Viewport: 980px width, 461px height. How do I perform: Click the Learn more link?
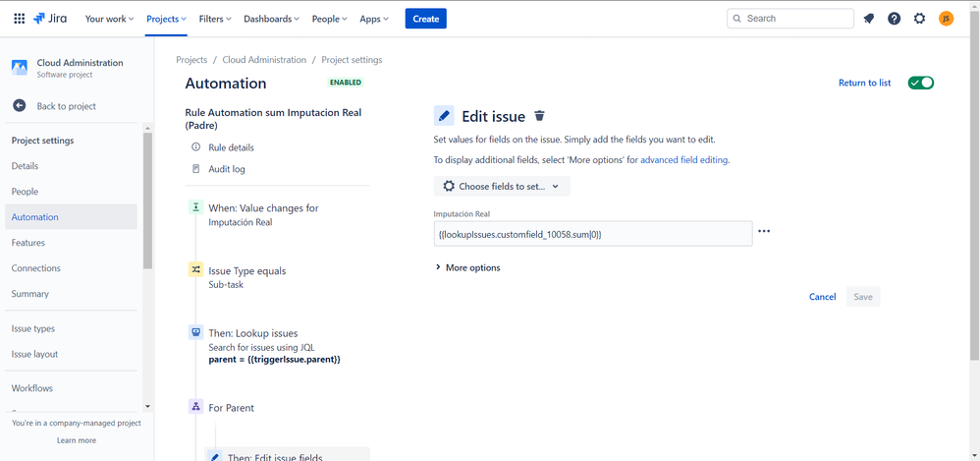(x=77, y=440)
